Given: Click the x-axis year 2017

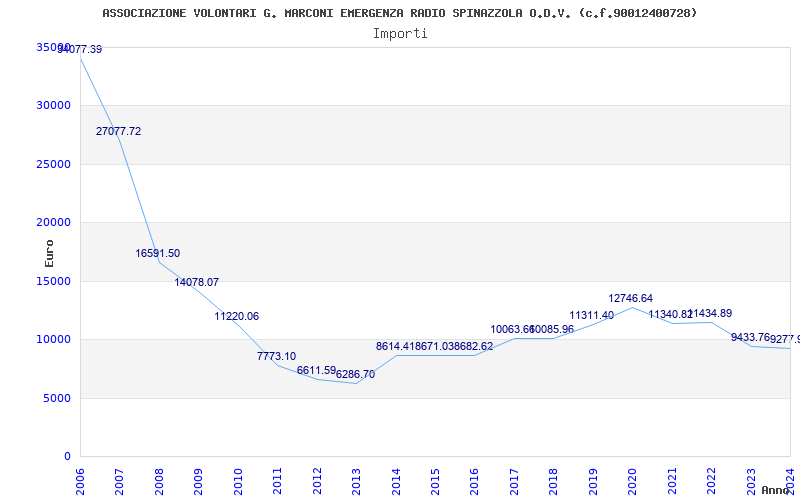Looking at the screenshot, I should pos(514,481).
